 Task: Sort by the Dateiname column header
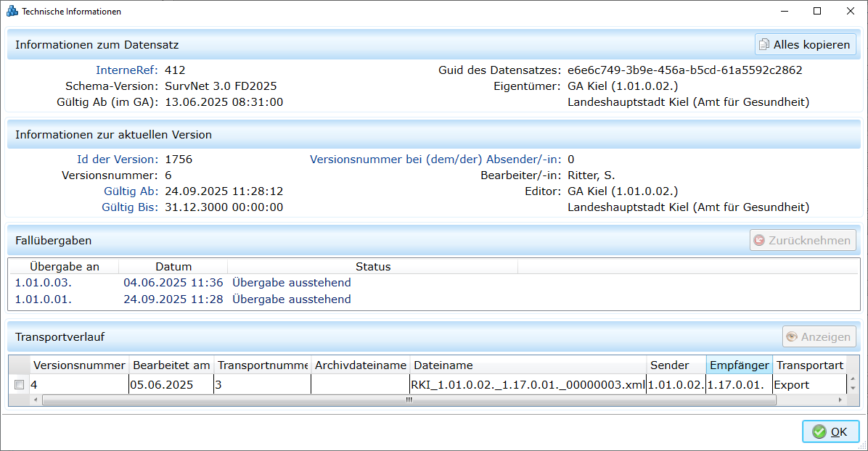pyautogui.click(x=528, y=365)
